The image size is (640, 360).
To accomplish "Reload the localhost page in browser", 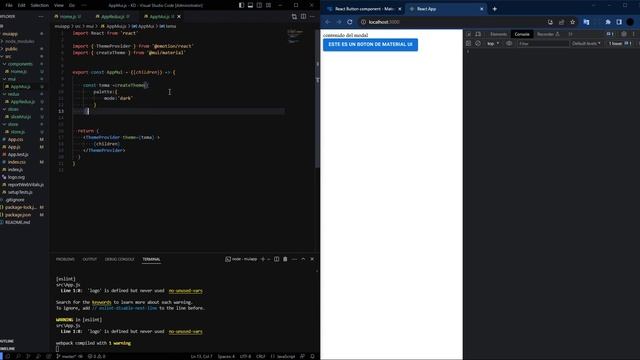I will pos(350,22).
